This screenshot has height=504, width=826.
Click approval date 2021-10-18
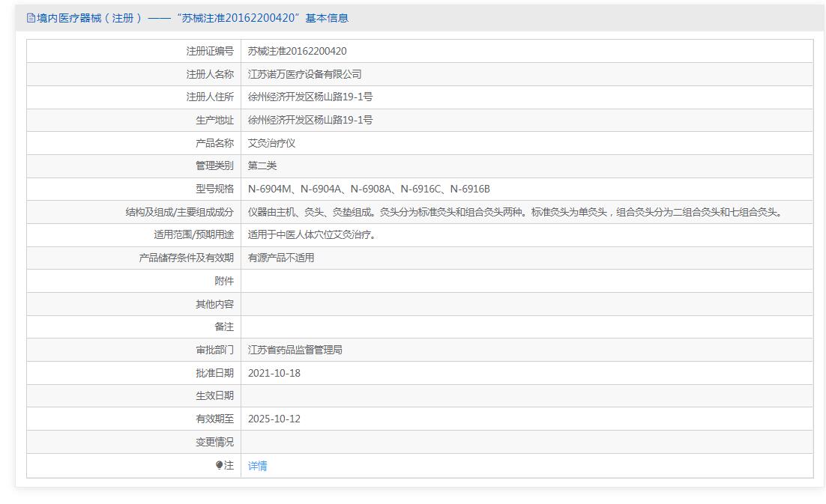[x=274, y=373]
